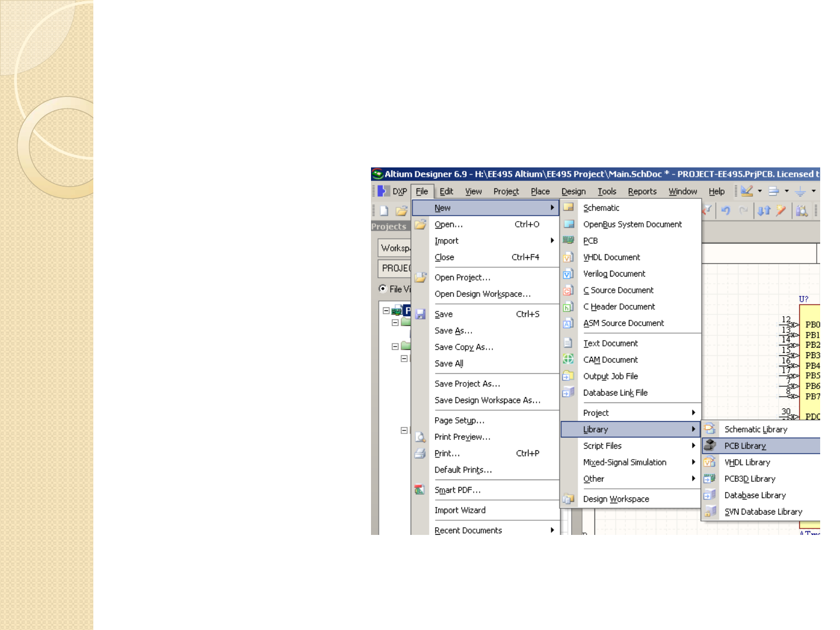The image size is (840, 630).
Task: Click the DXP system menu
Action: 393,191
